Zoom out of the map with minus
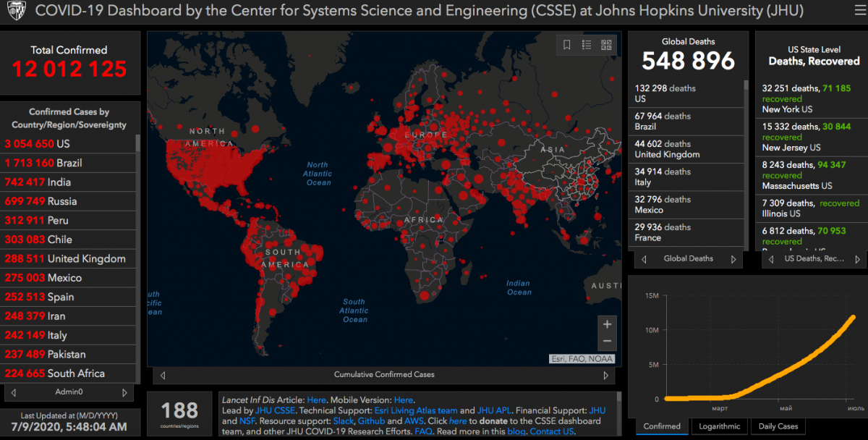Image resolution: width=868 pixels, height=440 pixels. tap(608, 342)
